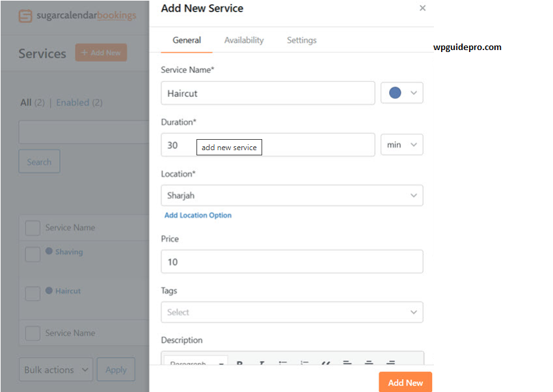Open the duration unit 'min' dropdown
Screen dimensions: 553x392
click(x=401, y=145)
